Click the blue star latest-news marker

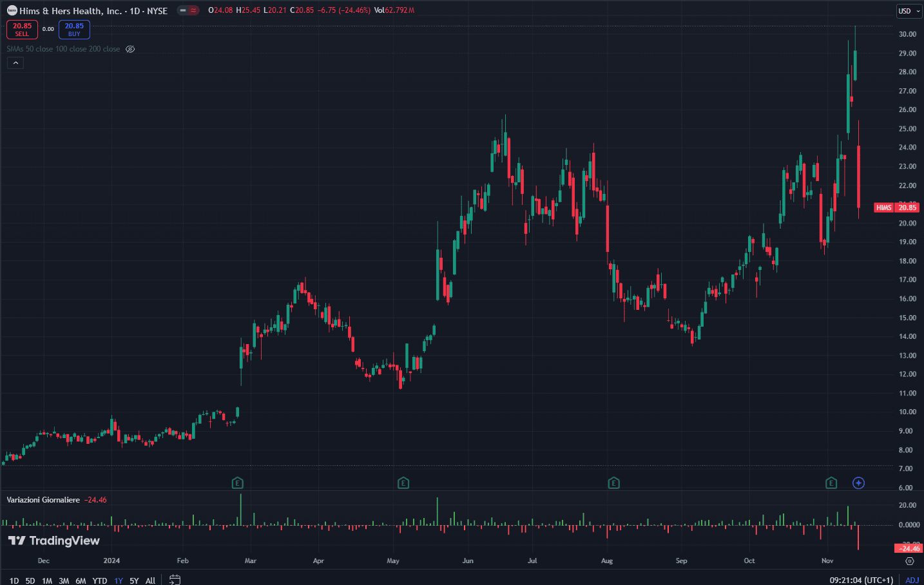tap(858, 483)
